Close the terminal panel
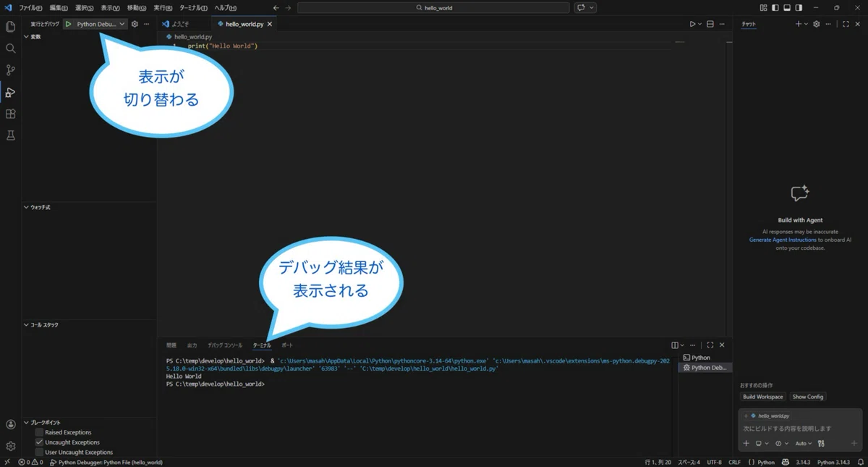 click(722, 345)
